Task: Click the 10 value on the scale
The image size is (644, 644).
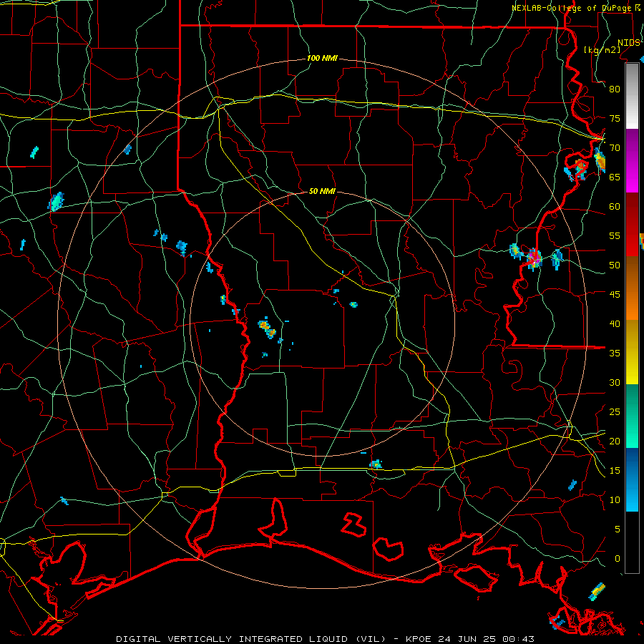Action: point(615,500)
